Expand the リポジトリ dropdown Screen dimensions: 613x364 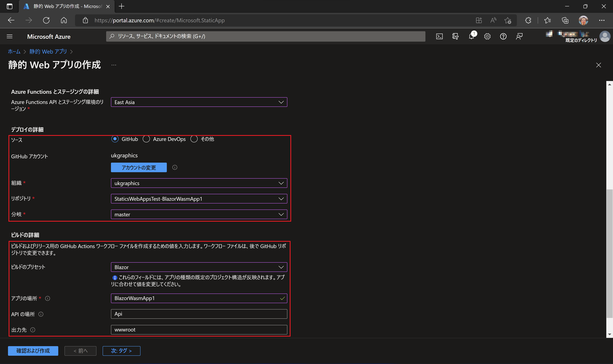pos(199,199)
